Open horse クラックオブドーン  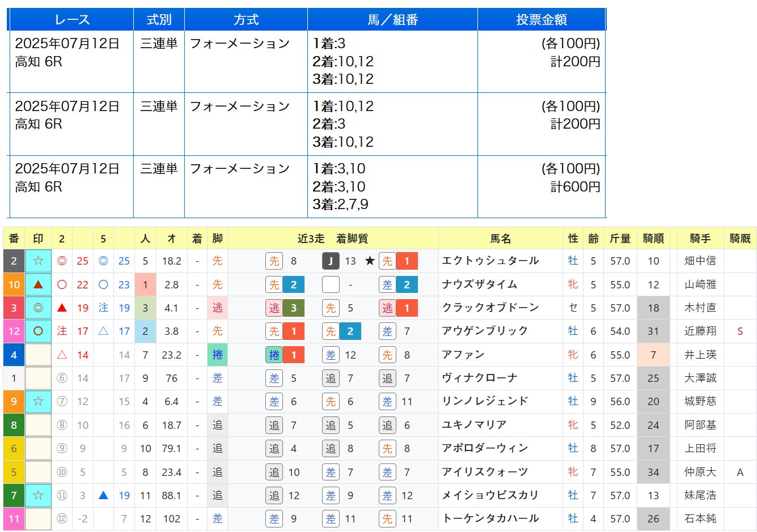click(490, 308)
